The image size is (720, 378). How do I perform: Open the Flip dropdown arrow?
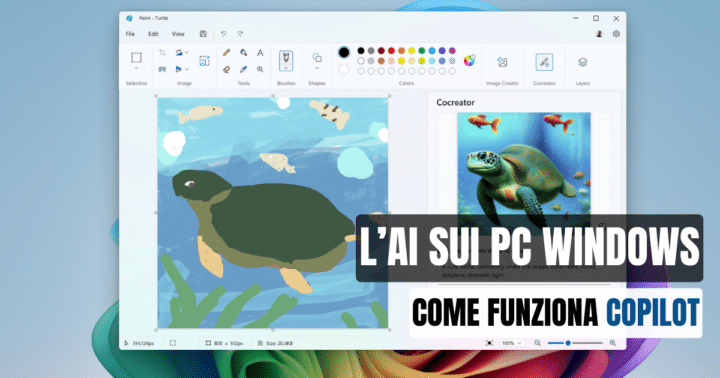[187, 70]
